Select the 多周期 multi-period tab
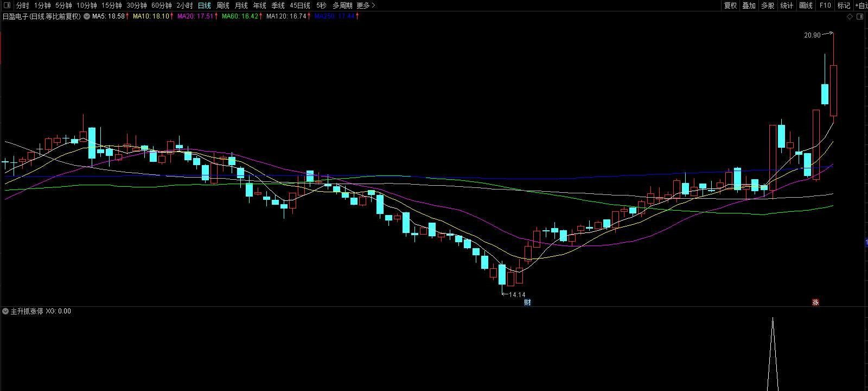 [342, 5]
